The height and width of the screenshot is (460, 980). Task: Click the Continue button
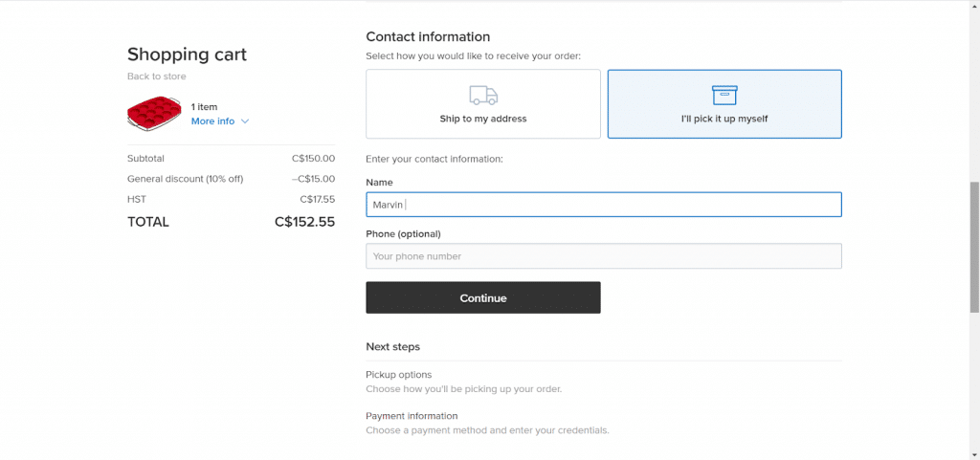pyautogui.click(x=483, y=297)
